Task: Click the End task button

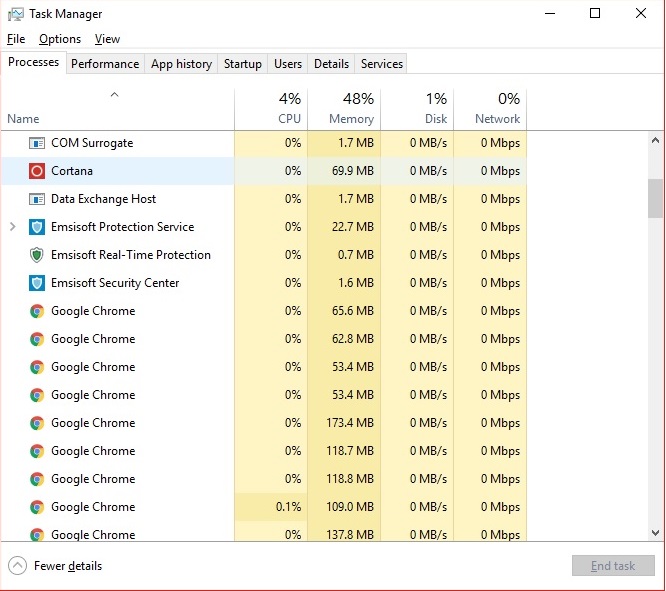Action: (x=613, y=566)
